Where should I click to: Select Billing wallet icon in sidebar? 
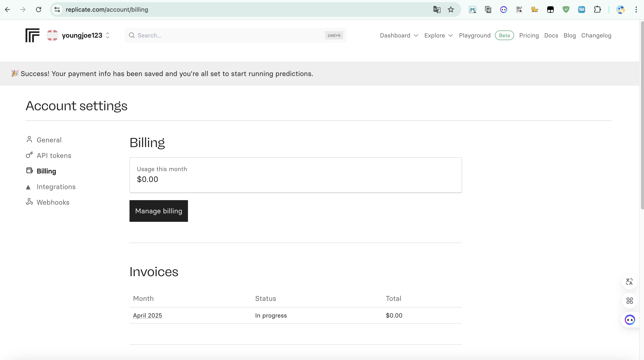(29, 170)
